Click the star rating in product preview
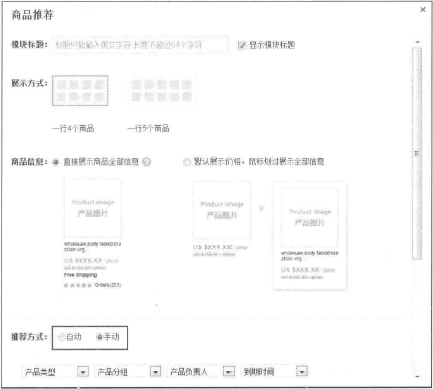Viewport: 433px width, 389px height. (x=78, y=285)
